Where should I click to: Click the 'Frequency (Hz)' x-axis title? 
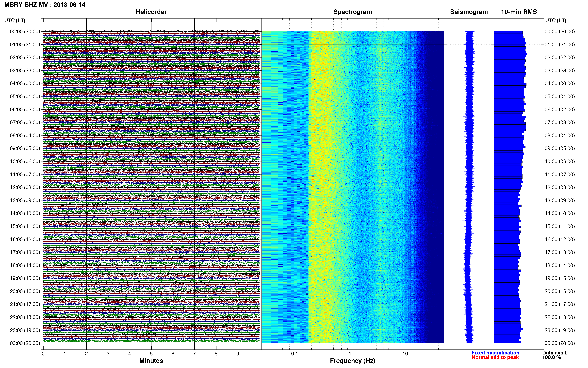coord(352,361)
